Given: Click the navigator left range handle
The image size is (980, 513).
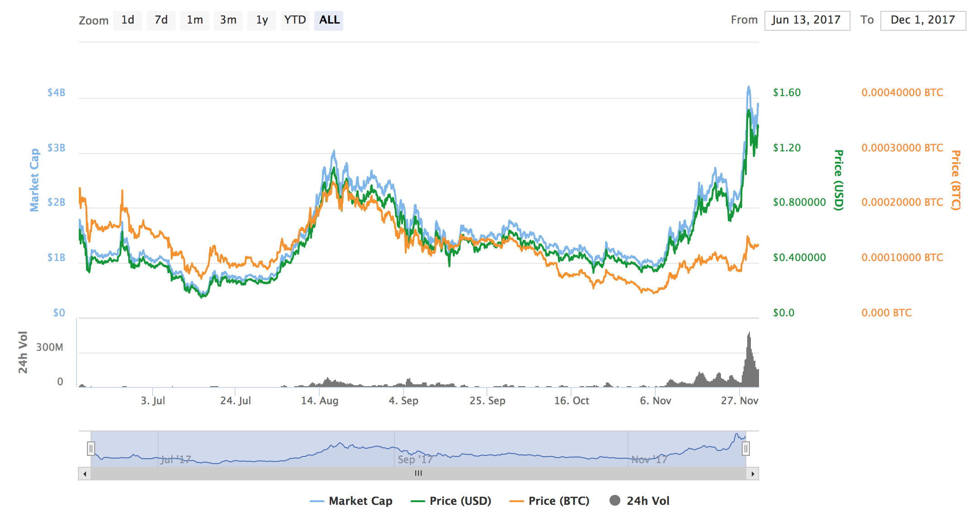Looking at the screenshot, I should point(91,449).
